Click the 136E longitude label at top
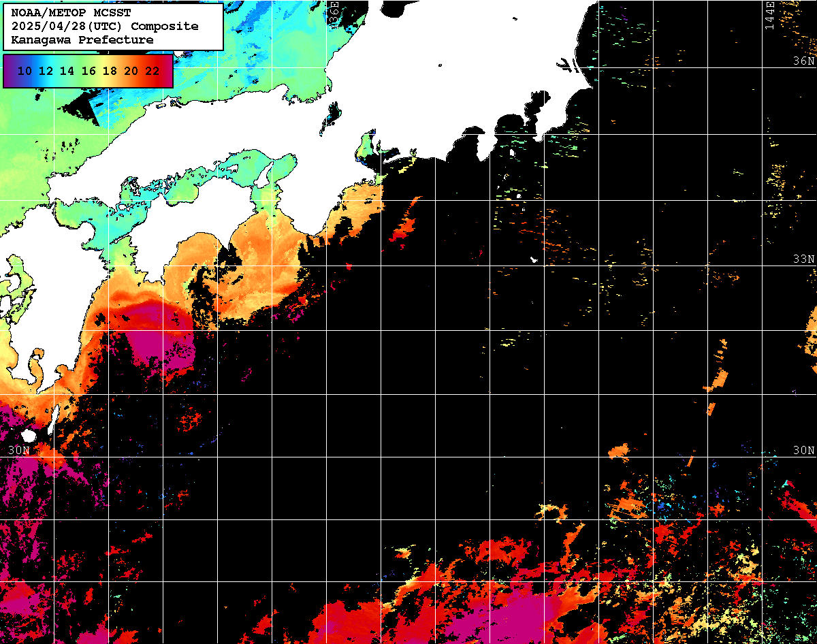 [x=334, y=14]
